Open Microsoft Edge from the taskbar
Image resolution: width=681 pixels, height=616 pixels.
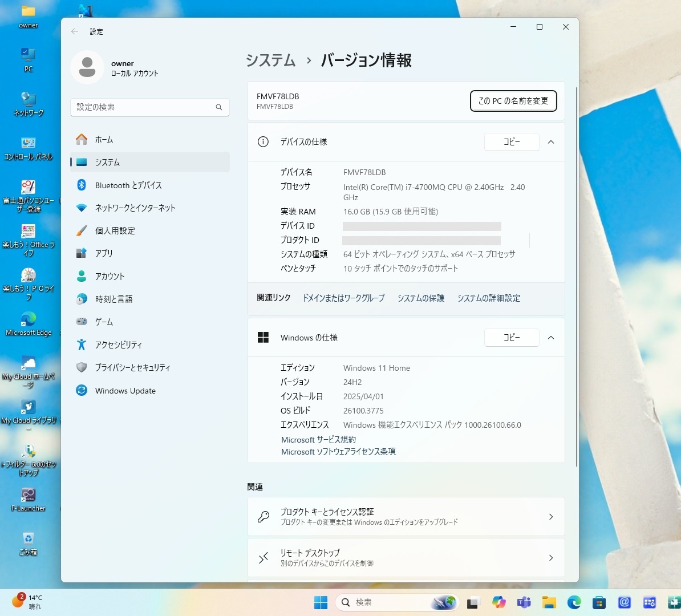[574, 602]
